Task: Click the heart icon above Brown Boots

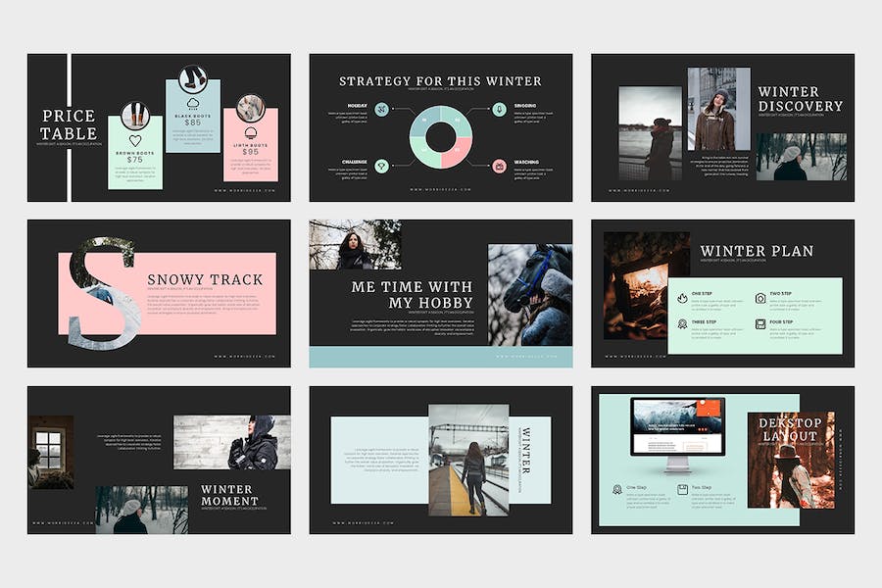Action: click(135, 141)
